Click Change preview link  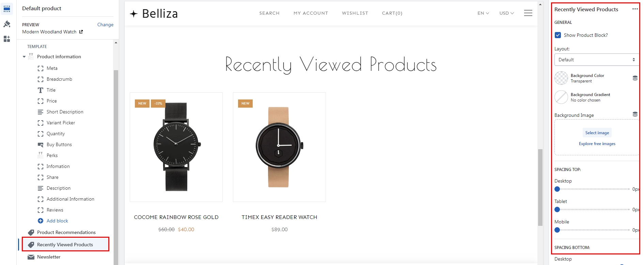point(105,25)
